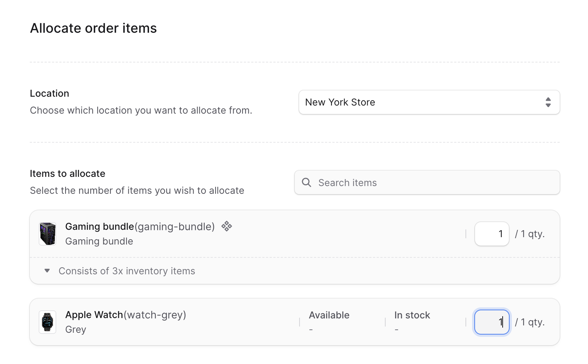
Task: Click the Apple Watch quantity input
Action: pos(492,322)
